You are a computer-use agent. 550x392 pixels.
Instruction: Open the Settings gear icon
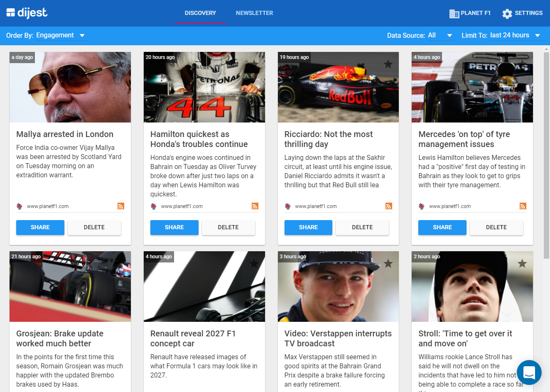(x=507, y=14)
